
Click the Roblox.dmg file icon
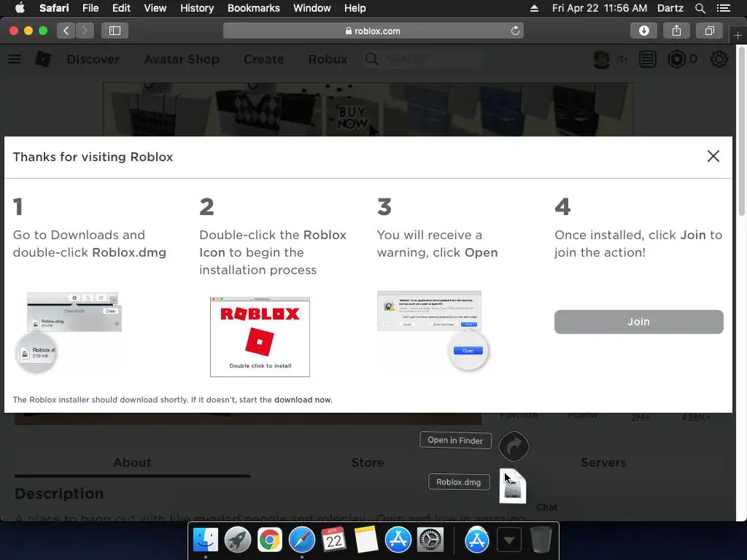point(513,486)
